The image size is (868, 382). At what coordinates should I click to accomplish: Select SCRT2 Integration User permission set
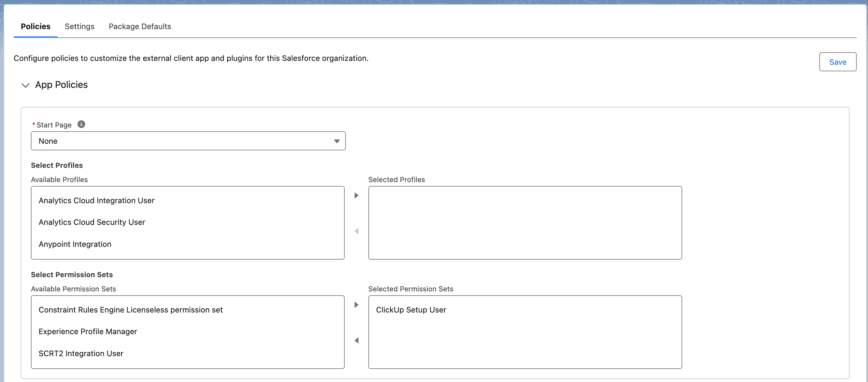coord(187,353)
